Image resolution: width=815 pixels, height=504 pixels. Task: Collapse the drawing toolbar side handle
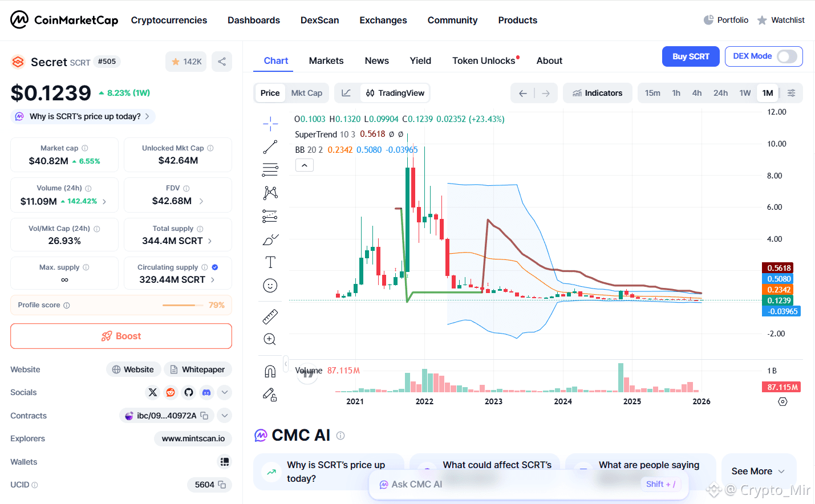click(286, 363)
